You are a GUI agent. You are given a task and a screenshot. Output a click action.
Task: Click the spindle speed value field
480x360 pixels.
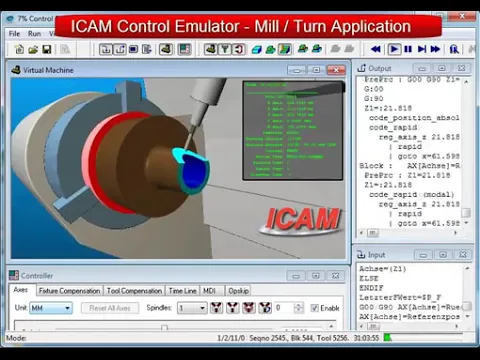[x=285, y=308]
